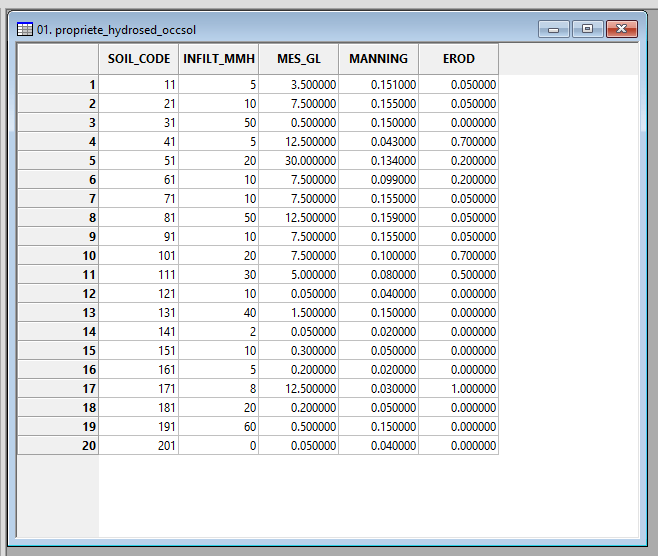Click the top-left corner select-all cell
This screenshot has height=556, width=658.
click(x=58, y=59)
